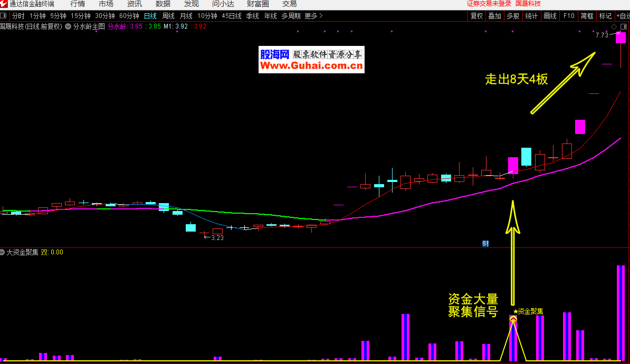630x364 pixels.
Task: Click the 财 marker on the chart
Action: tap(485, 244)
